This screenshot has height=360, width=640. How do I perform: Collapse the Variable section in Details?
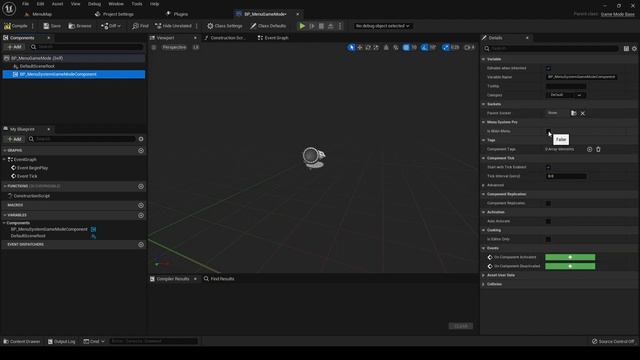484,59
